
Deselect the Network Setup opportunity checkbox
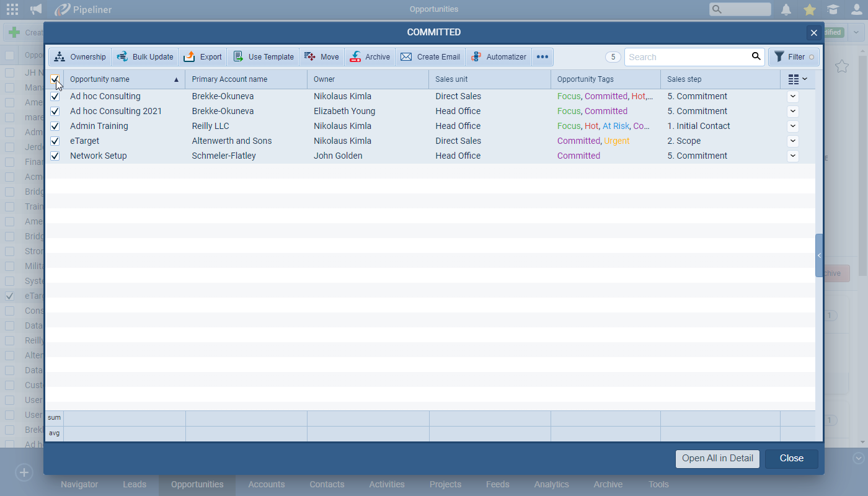(55, 156)
